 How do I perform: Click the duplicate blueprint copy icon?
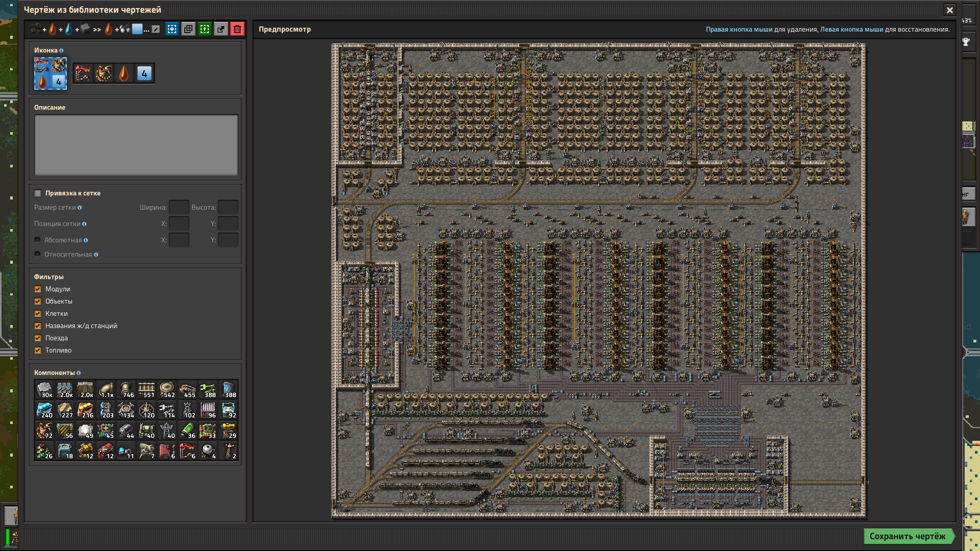pos(188,30)
